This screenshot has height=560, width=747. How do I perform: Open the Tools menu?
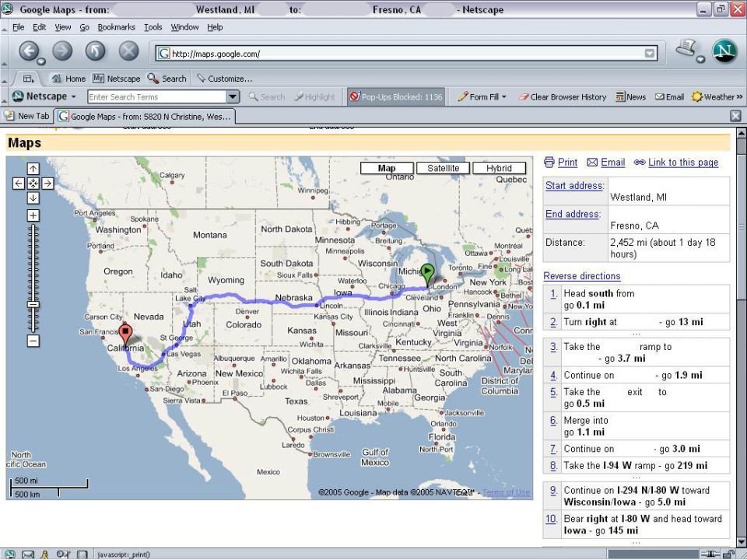coord(153,27)
